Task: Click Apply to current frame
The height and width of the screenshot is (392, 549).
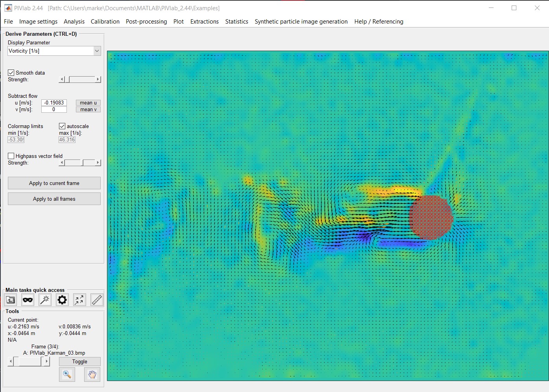Action: (54, 183)
